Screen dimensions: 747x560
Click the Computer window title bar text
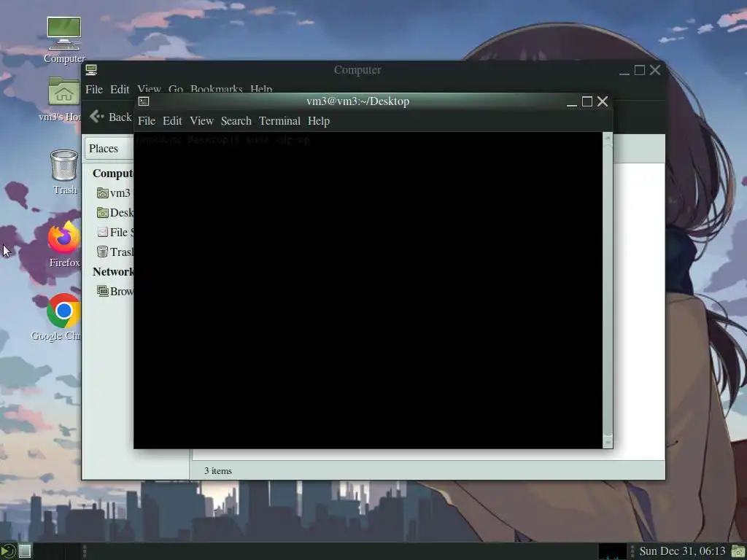point(357,70)
